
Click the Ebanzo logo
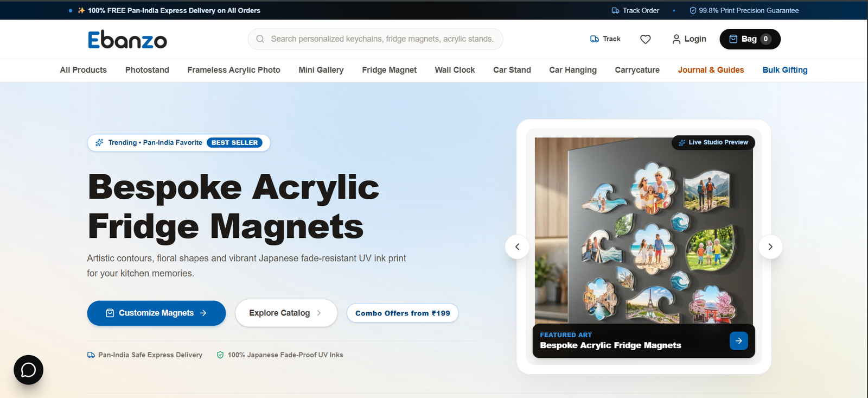(127, 40)
